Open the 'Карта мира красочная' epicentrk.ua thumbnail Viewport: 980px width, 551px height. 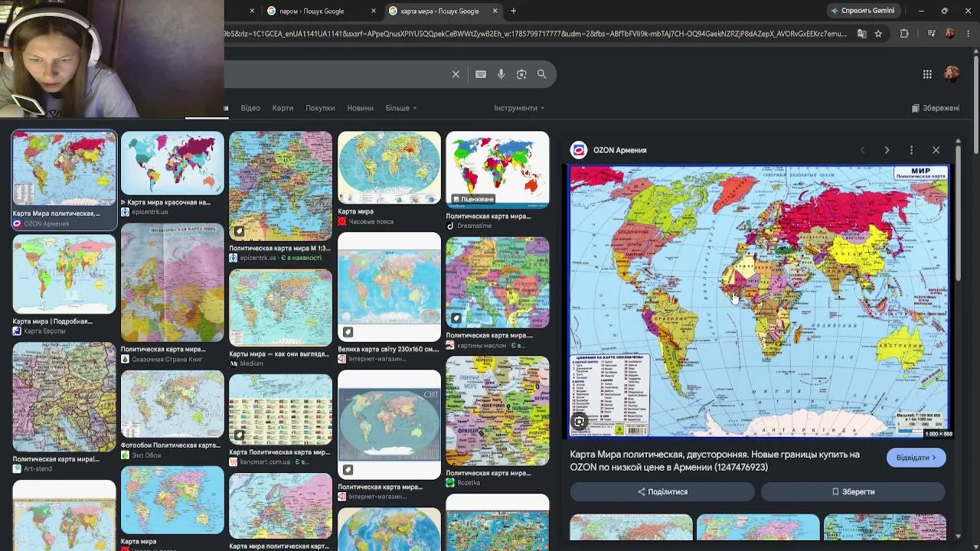[172, 164]
